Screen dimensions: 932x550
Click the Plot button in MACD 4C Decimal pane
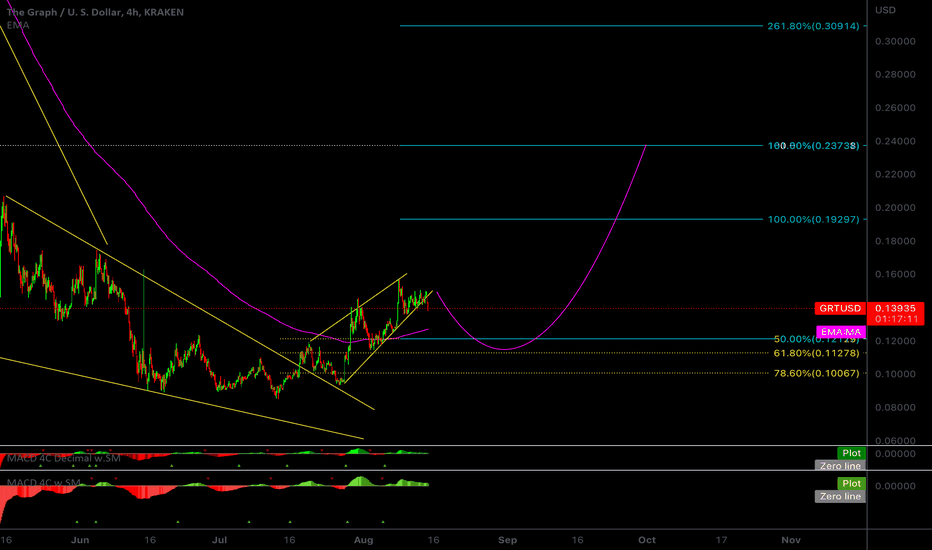click(851, 453)
